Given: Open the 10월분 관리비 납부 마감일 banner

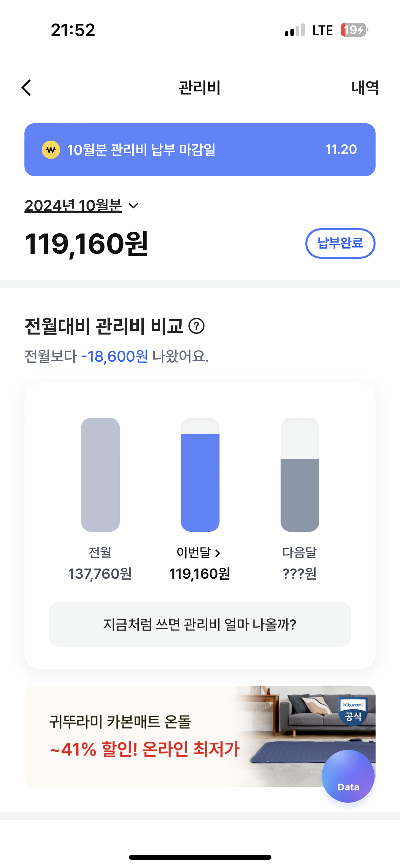Looking at the screenshot, I should tap(200, 150).
